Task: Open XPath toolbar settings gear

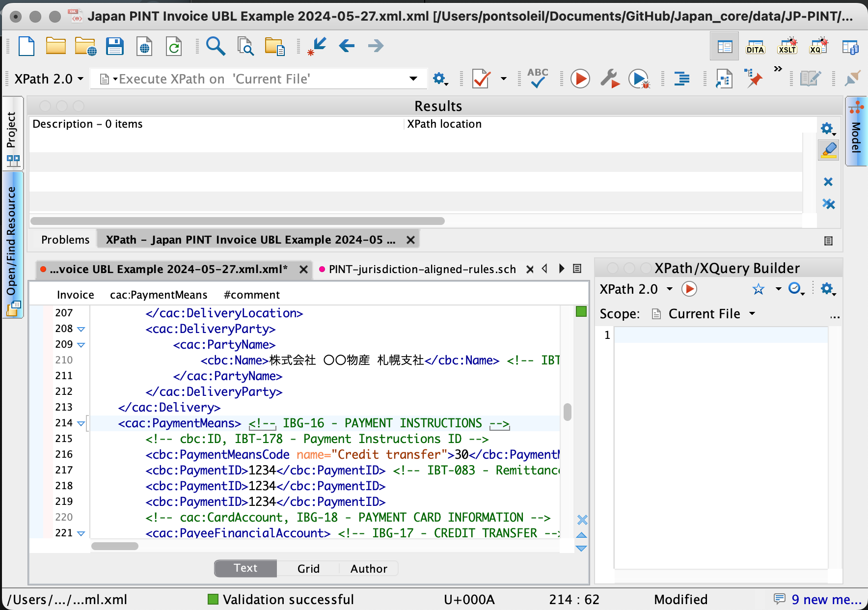Action: (x=440, y=79)
